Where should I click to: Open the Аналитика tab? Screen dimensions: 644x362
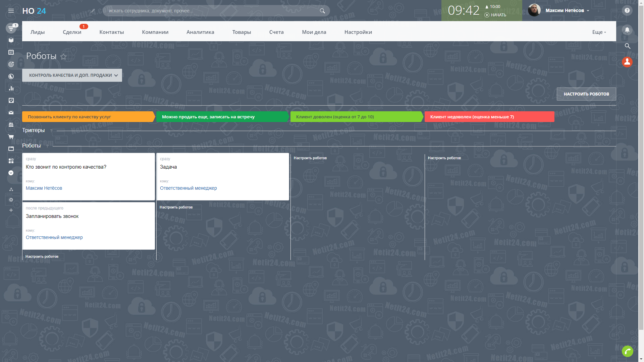click(200, 32)
